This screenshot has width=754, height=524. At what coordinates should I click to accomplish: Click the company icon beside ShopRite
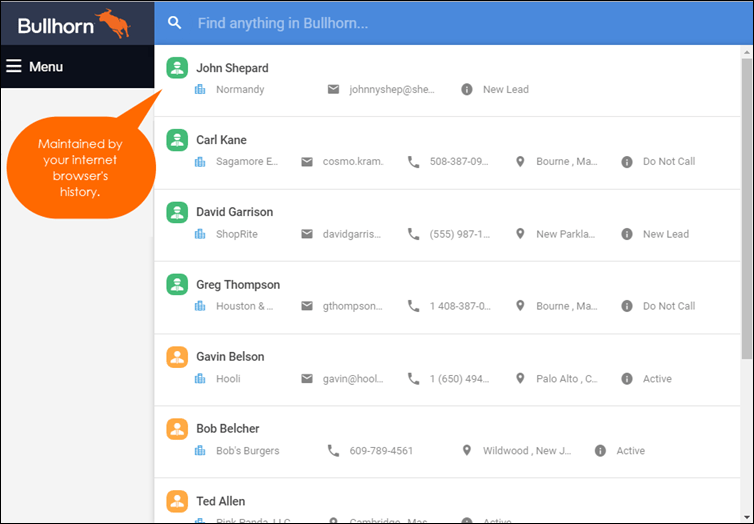pyautogui.click(x=200, y=234)
